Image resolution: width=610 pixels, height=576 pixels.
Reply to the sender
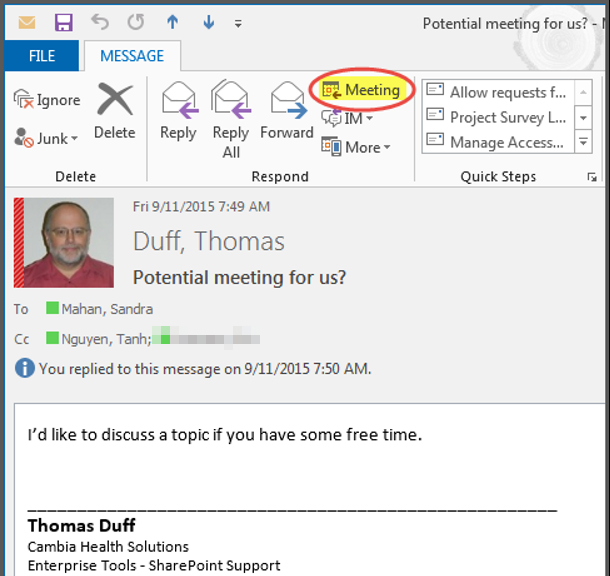pyautogui.click(x=178, y=110)
